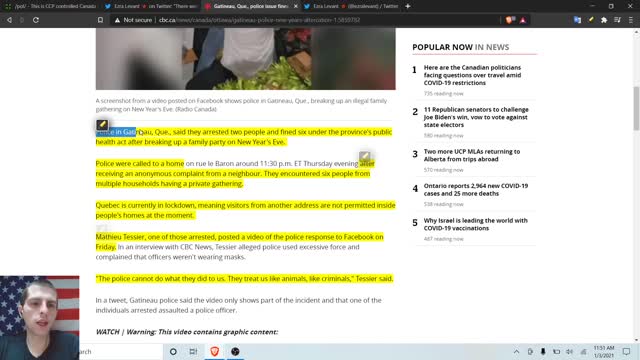Image resolution: width=640 pixels, height=360 pixels.
Task: Open a new tab with the plus button
Action: [407, 6]
